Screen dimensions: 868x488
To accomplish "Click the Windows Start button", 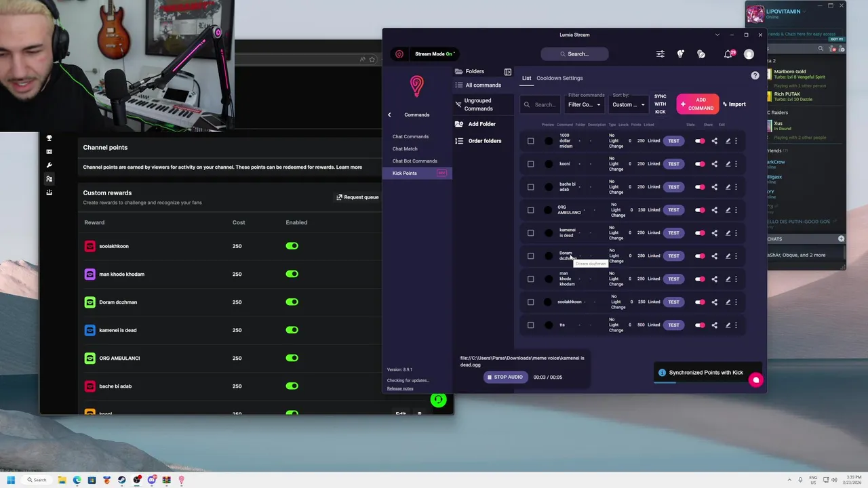I will (10, 480).
